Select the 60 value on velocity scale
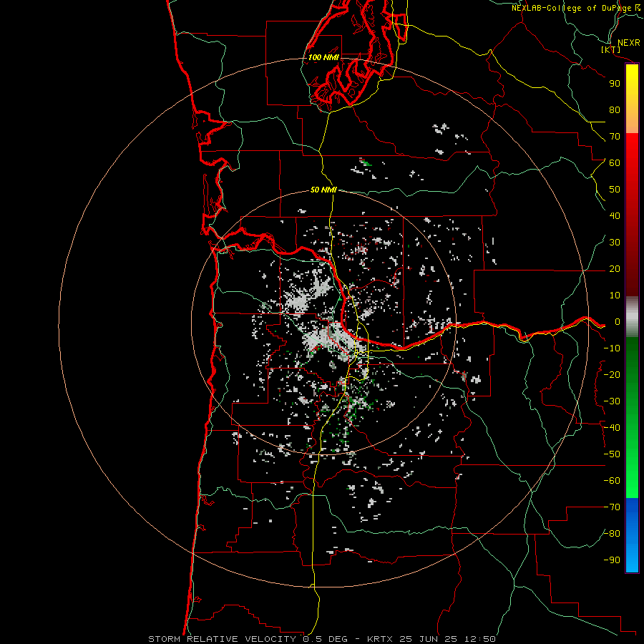The height and width of the screenshot is (644, 644). 615,162
